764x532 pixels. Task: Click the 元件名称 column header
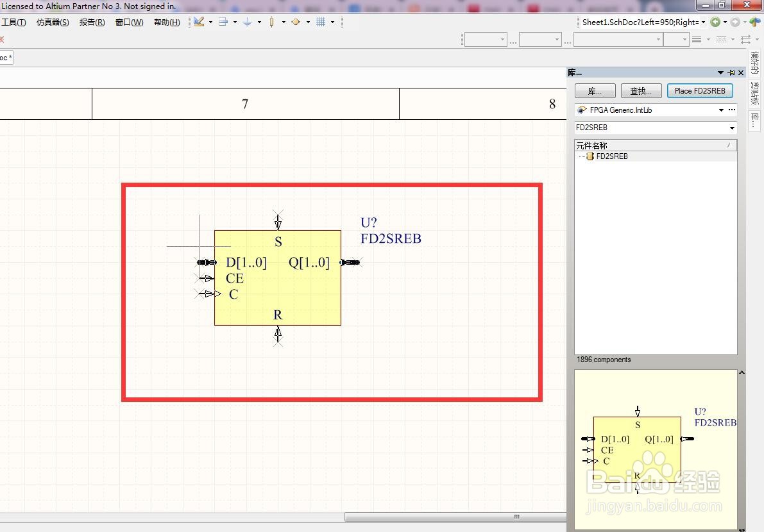pyautogui.click(x=656, y=145)
